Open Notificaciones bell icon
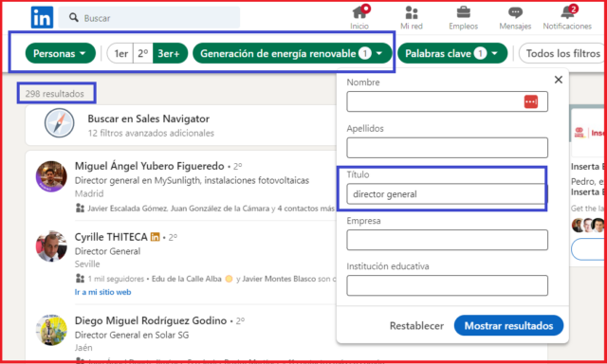This screenshot has width=607, height=364. tap(568, 12)
